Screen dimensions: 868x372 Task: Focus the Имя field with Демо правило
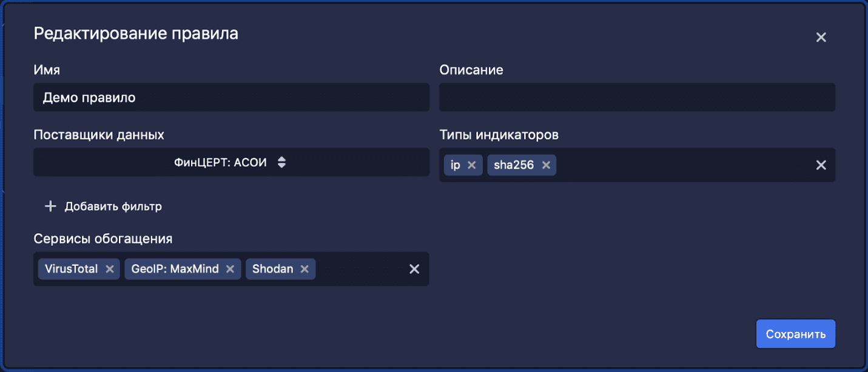click(x=230, y=97)
